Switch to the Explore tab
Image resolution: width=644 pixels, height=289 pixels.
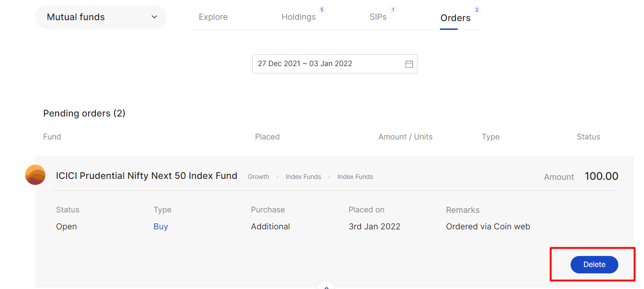[213, 17]
